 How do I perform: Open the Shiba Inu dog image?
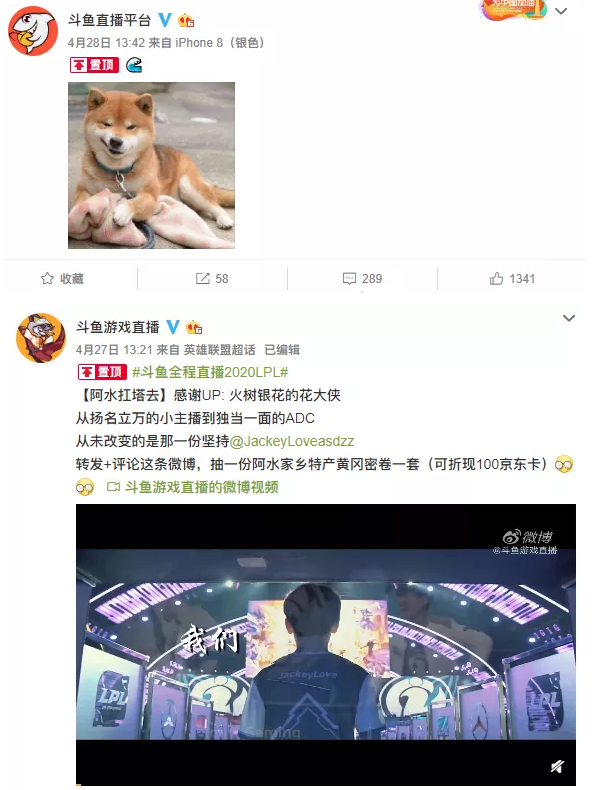point(152,165)
